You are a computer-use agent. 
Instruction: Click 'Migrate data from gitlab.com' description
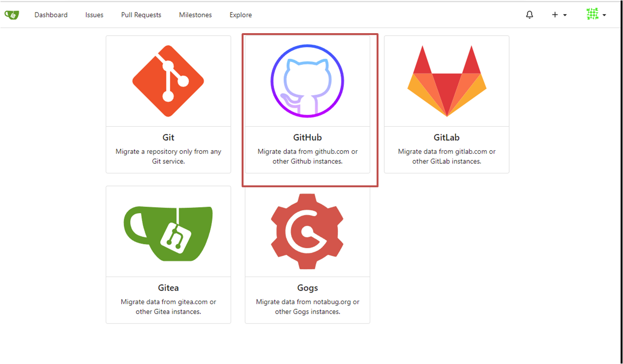click(x=447, y=157)
